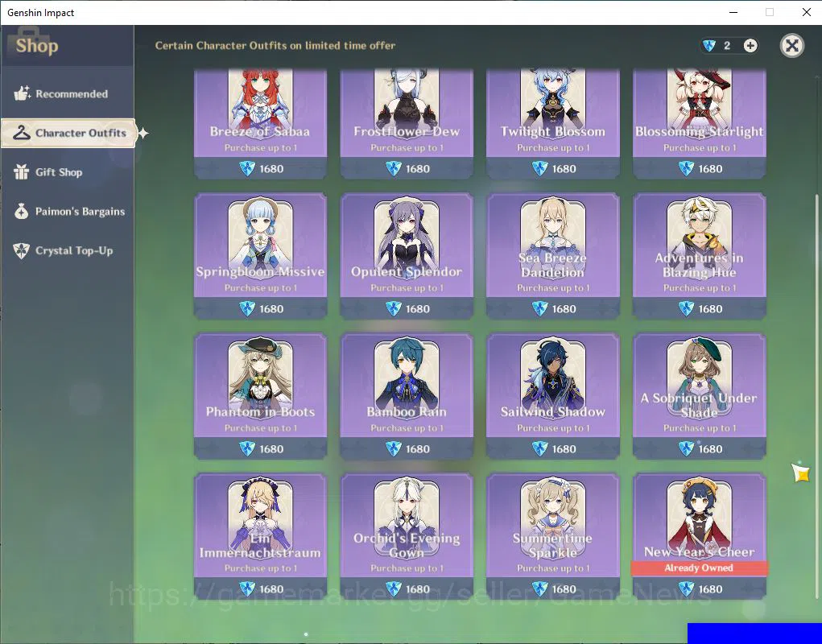Open the Sea Breeze Dandelion outfit card
Screen dimensions: 822x644
pos(552,256)
